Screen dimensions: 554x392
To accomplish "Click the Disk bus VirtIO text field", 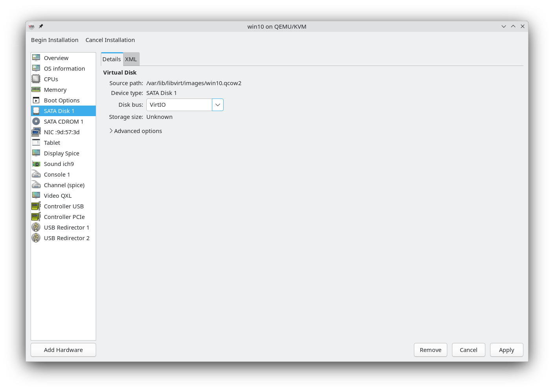I will [179, 105].
